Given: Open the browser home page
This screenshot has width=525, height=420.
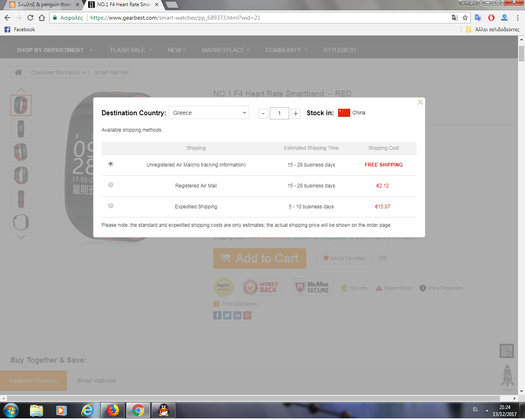Looking at the screenshot, I should click(42, 18).
